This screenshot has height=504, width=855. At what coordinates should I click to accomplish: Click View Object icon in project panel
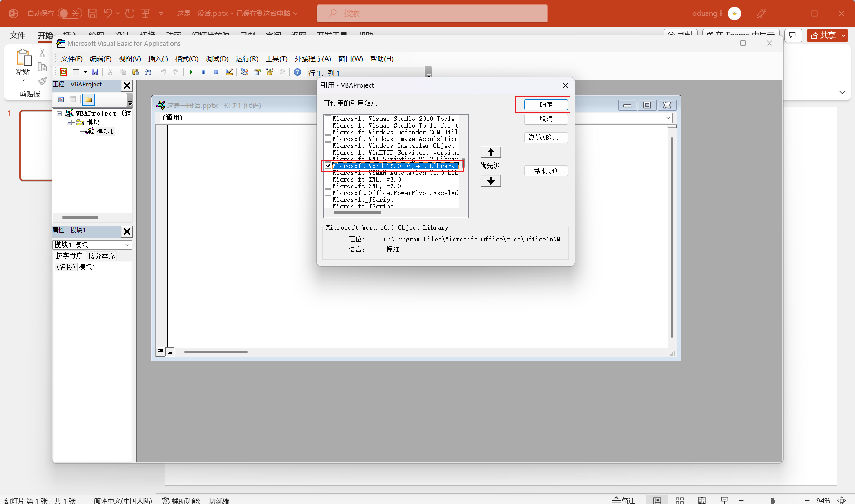pos(73,99)
